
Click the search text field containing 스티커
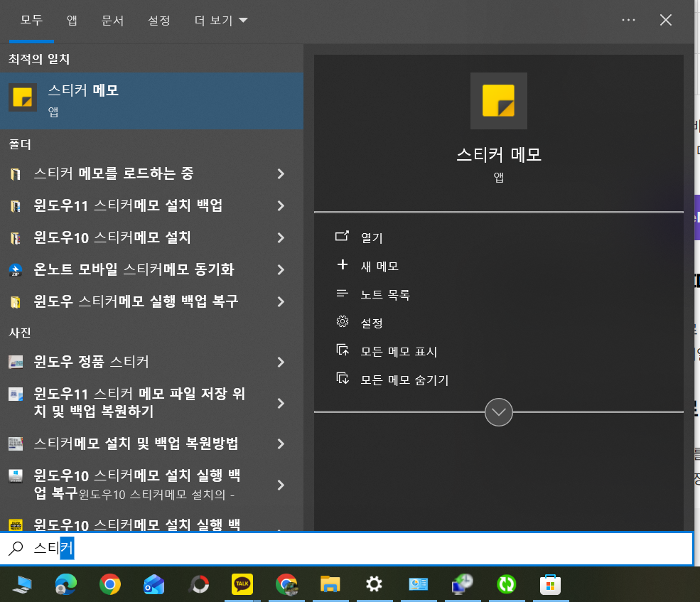(x=346, y=549)
